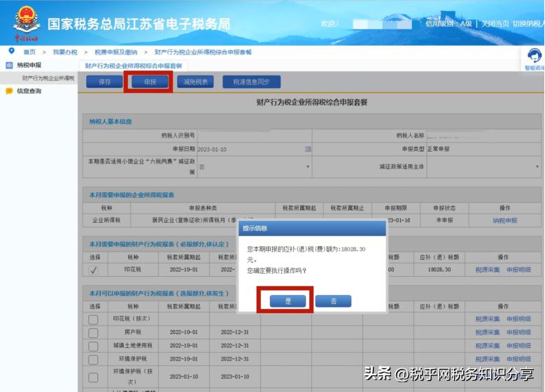Click the 申报 button in toolbar
Screen dimensions: 545x392
pos(150,82)
